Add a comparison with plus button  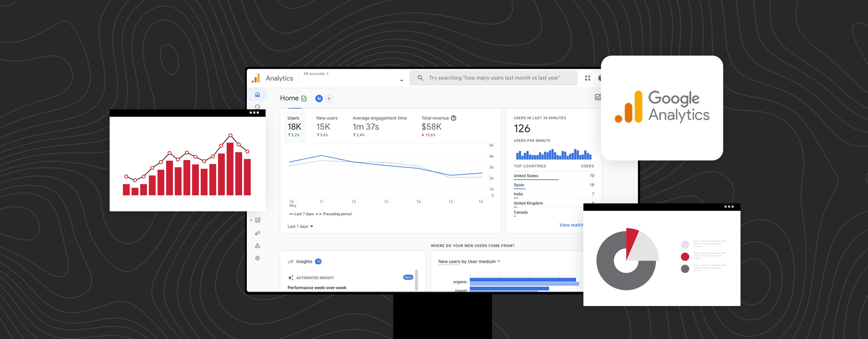pyautogui.click(x=329, y=98)
